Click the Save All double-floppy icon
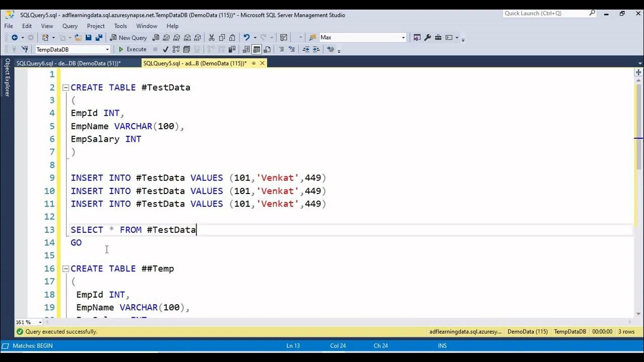644x362 pixels. [x=99, y=37]
